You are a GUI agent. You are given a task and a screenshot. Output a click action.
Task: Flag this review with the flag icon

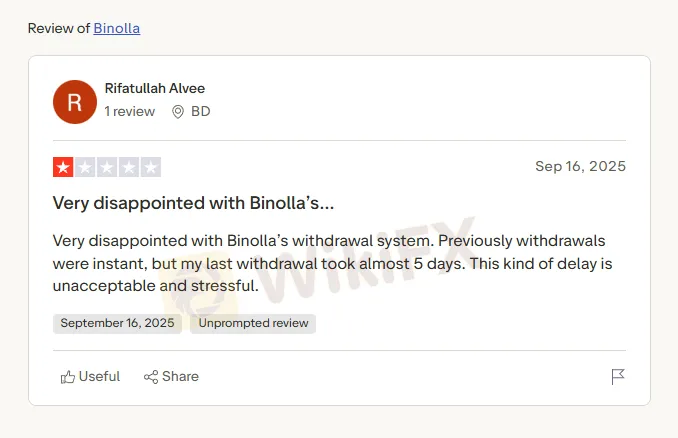click(618, 377)
